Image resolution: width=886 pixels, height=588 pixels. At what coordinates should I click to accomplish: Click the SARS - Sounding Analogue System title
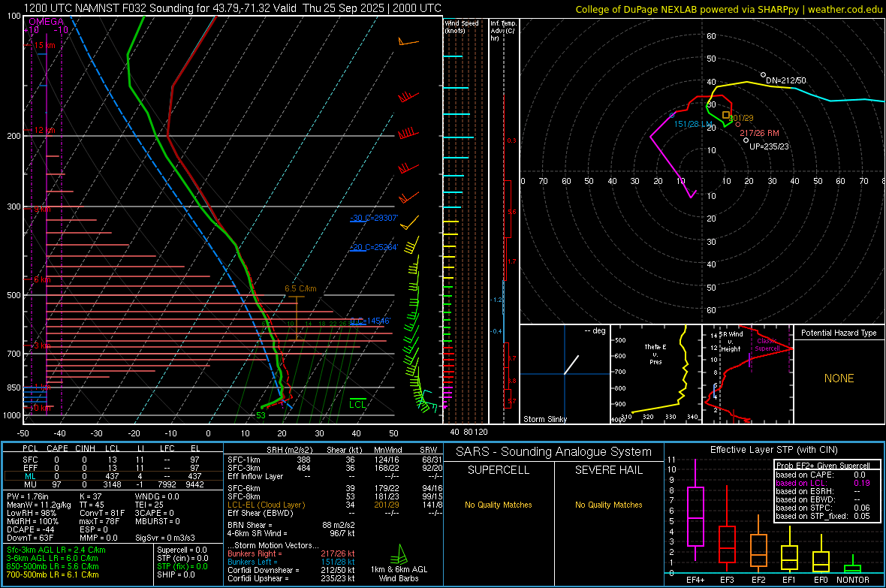pyautogui.click(x=553, y=452)
